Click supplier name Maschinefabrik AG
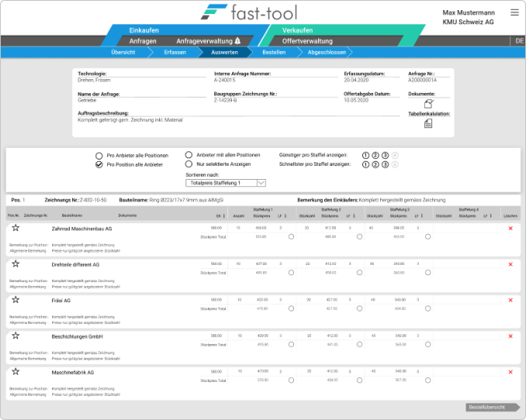526x420 pixels. (73, 373)
